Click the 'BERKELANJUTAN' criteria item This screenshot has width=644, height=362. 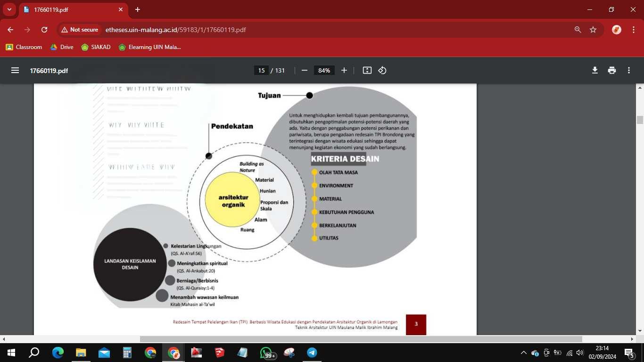(x=338, y=225)
